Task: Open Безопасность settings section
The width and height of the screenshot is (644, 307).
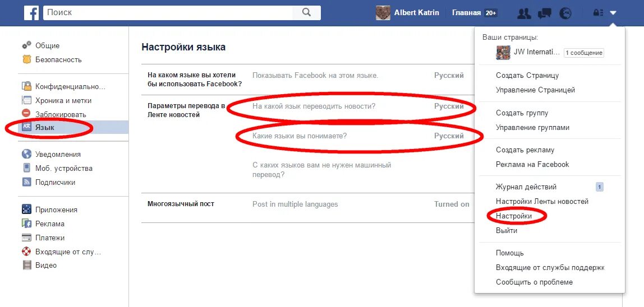Action: pos(58,59)
